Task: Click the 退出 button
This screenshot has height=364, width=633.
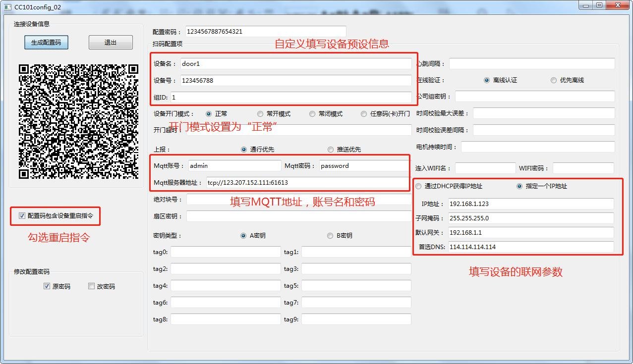Action: click(111, 43)
